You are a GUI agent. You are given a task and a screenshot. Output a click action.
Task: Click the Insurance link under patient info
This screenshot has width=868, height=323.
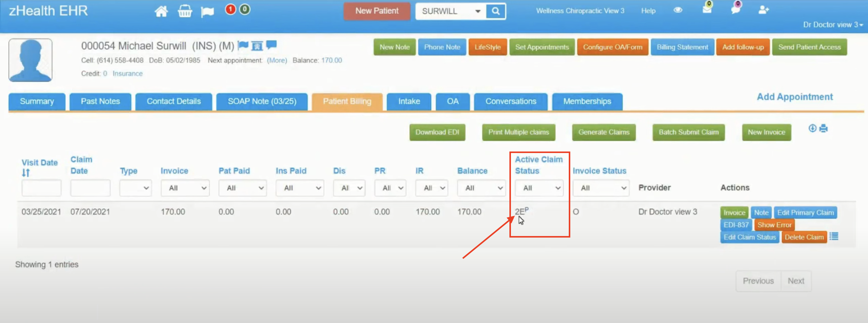pos(128,74)
